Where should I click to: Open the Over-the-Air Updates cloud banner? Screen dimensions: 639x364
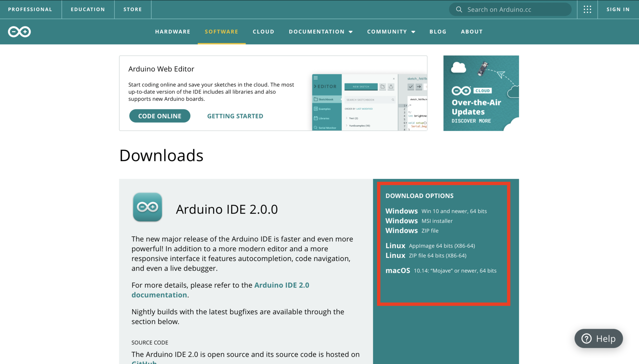tap(481, 93)
